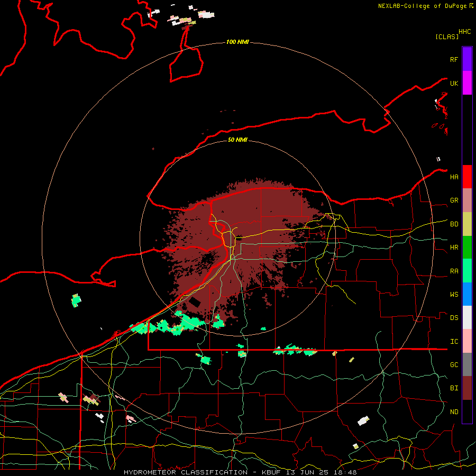
Task: Click the ND black legend swatch
Action: [467, 411]
